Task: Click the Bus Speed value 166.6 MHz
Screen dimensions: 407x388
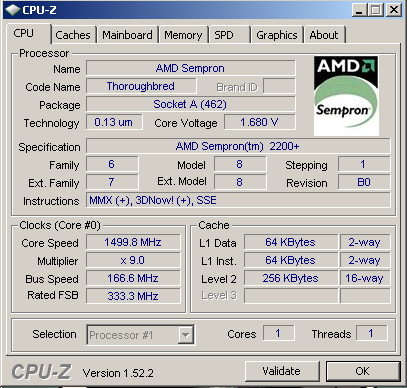Action: (133, 278)
